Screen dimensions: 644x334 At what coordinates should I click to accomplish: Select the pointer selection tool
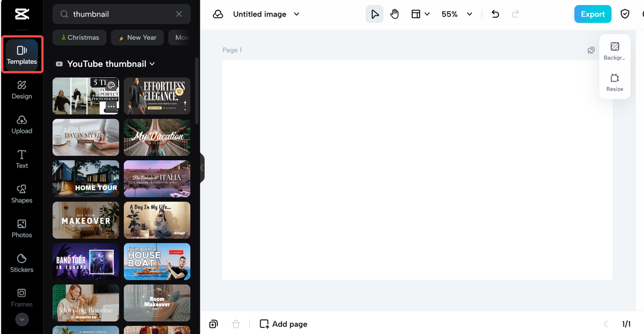tap(374, 14)
